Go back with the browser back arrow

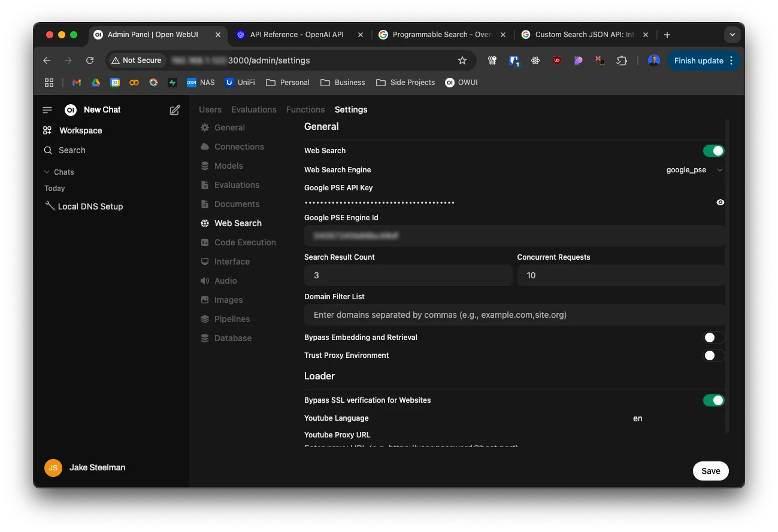pos(47,60)
